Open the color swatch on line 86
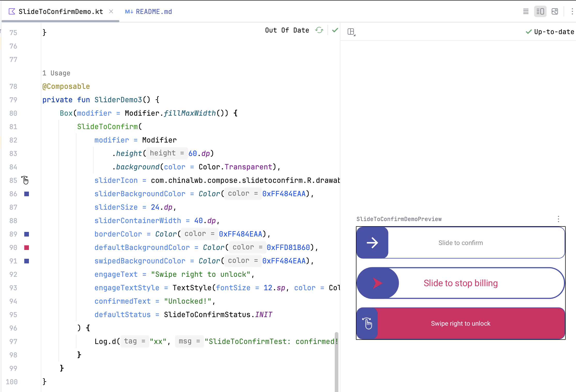 pyautogui.click(x=27, y=194)
